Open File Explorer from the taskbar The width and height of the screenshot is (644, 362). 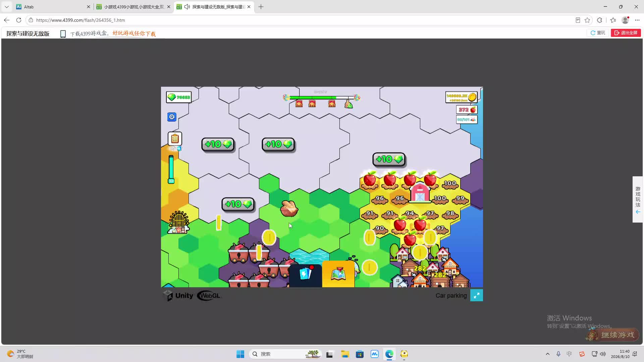[x=345, y=354]
